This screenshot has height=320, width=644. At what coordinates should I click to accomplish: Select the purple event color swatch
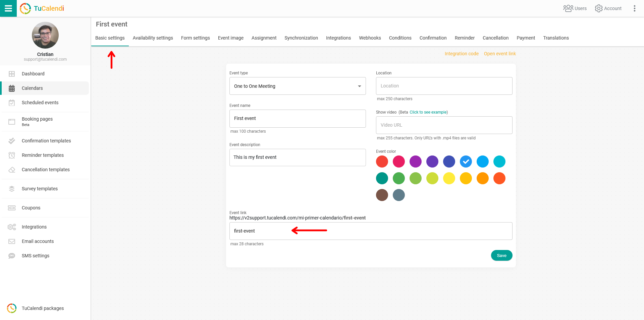pyautogui.click(x=415, y=162)
